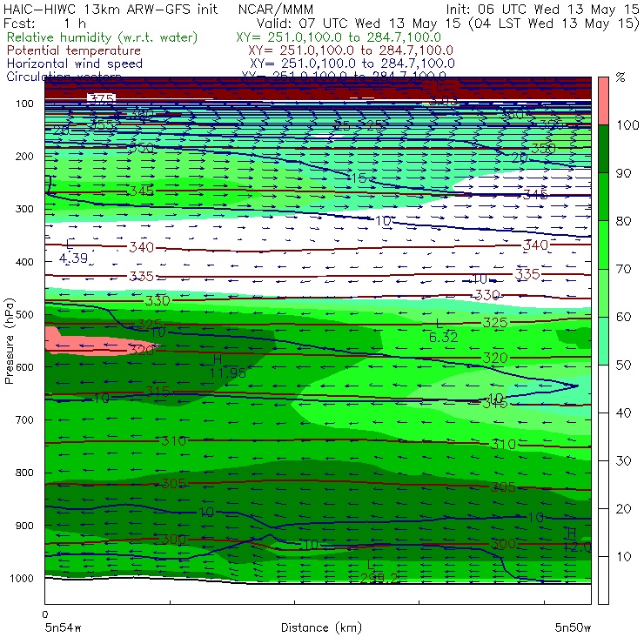Click the "Fcst: 1 h" forecast label
Image resolution: width=644 pixels, height=644 pixels.
click(44, 23)
